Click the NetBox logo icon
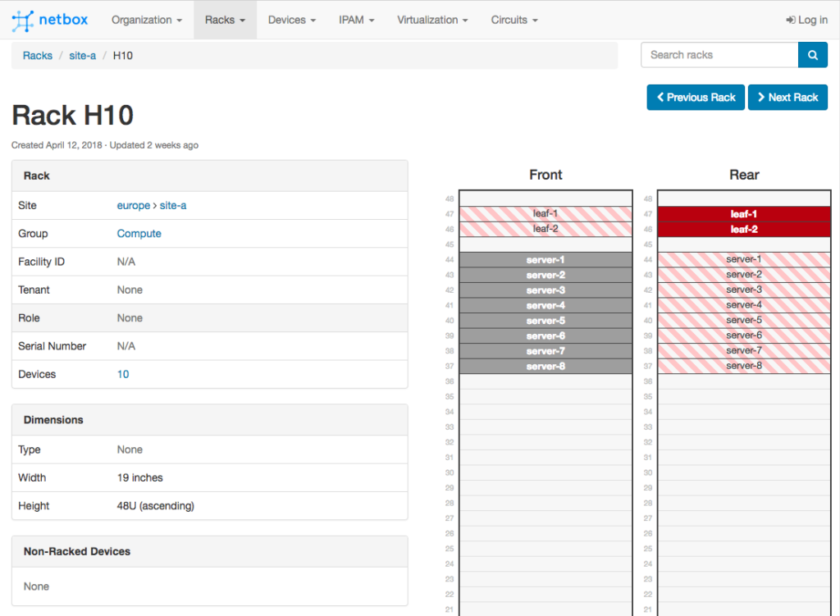Screen dimensions: 840x616 point(23,20)
